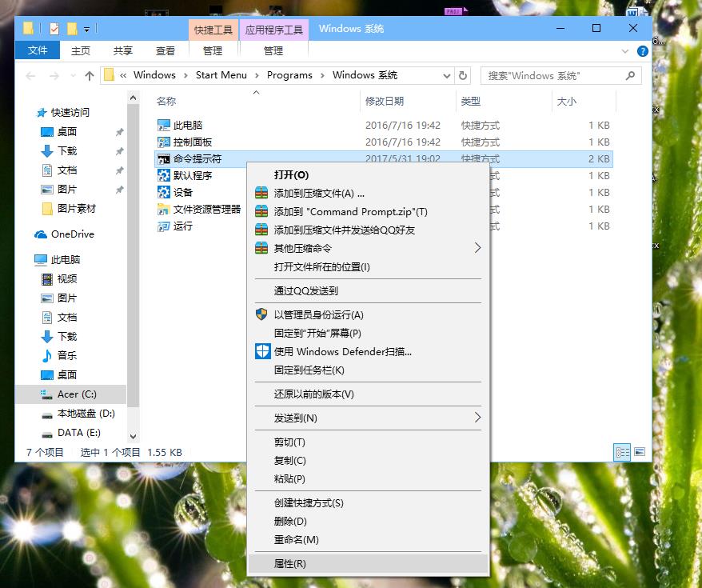Select Acer (C:) drive in sidebar
This screenshot has width=702, height=588.
(77, 394)
